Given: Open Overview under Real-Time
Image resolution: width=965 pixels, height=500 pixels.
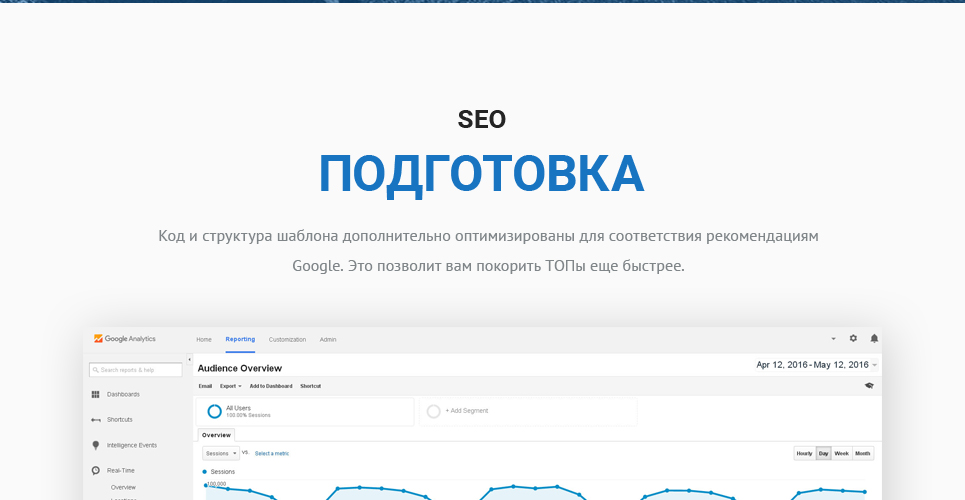Looking at the screenshot, I should 123,487.
